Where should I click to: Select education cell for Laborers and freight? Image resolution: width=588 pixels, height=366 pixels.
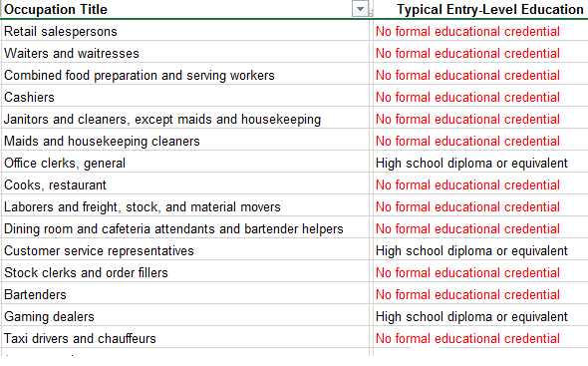(480, 206)
